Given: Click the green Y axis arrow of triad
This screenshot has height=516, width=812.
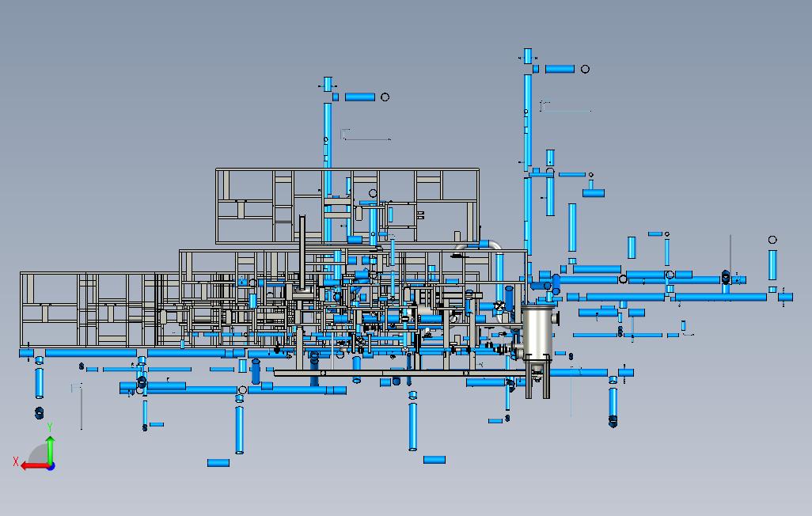Looking at the screenshot, I should 50,450.
